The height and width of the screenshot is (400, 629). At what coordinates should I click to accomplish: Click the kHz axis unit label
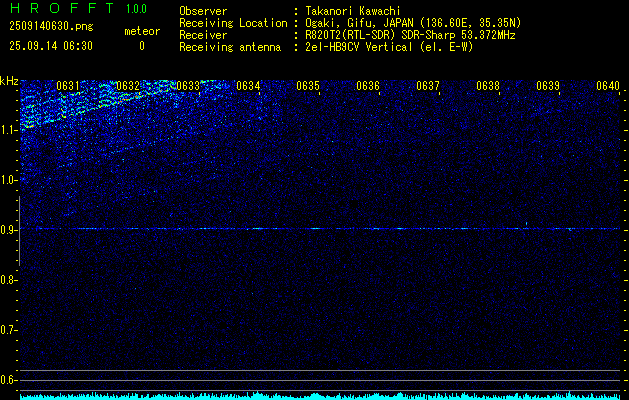pyautogui.click(x=9, y=81)
